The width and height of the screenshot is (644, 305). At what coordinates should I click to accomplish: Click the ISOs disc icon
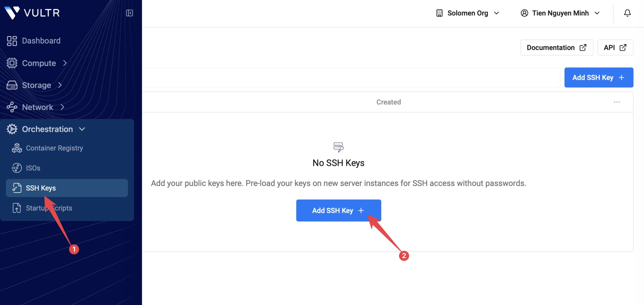tap(17, 168)
